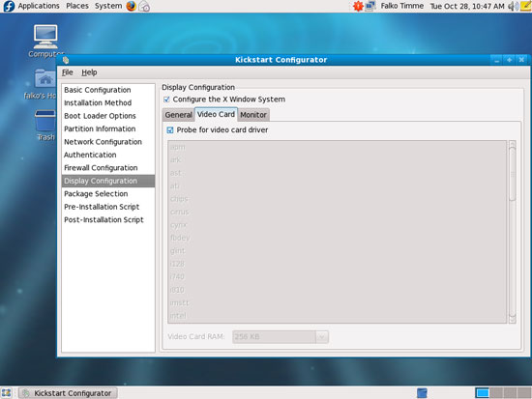Select Boot Loader Options in sidebar

click(x=108, y=116)
